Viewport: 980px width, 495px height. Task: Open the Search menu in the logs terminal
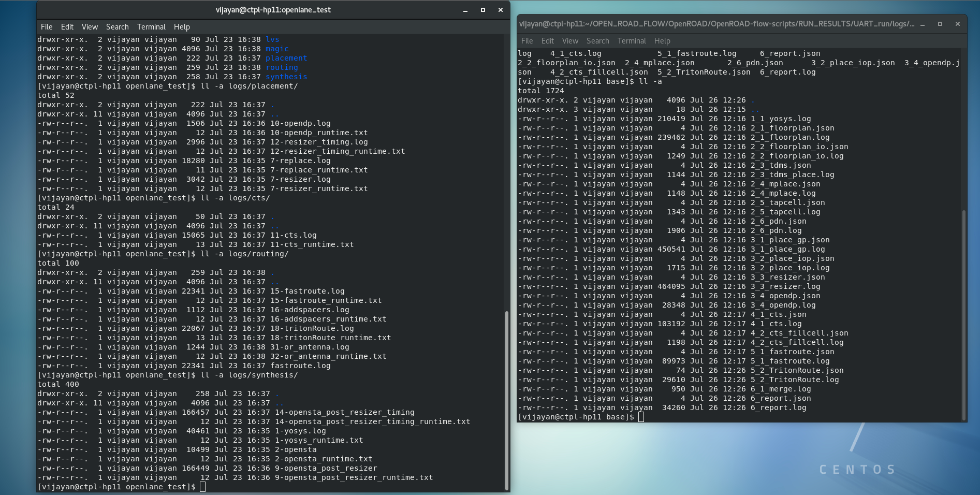pyautogui.click(x=597, y=40)
